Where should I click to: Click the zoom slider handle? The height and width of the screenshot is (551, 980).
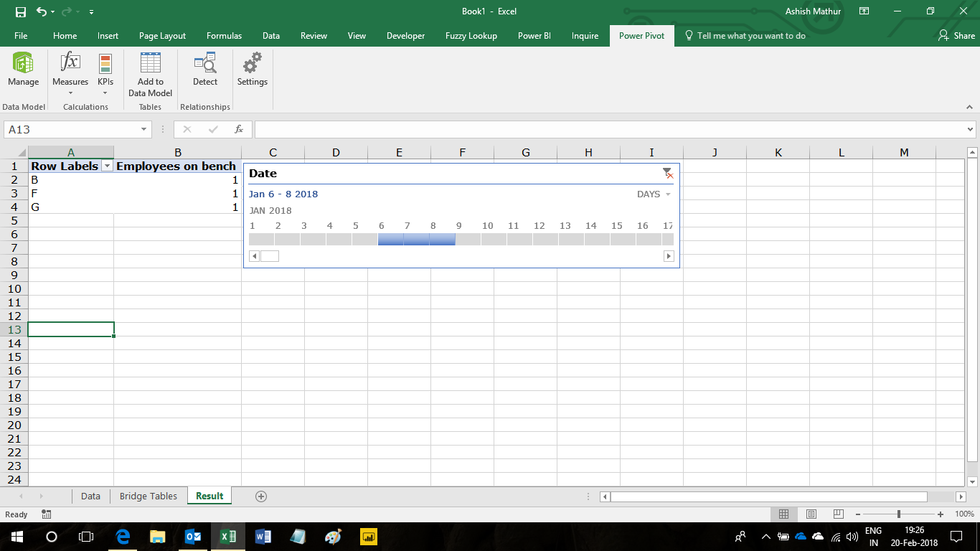(899, 514)
